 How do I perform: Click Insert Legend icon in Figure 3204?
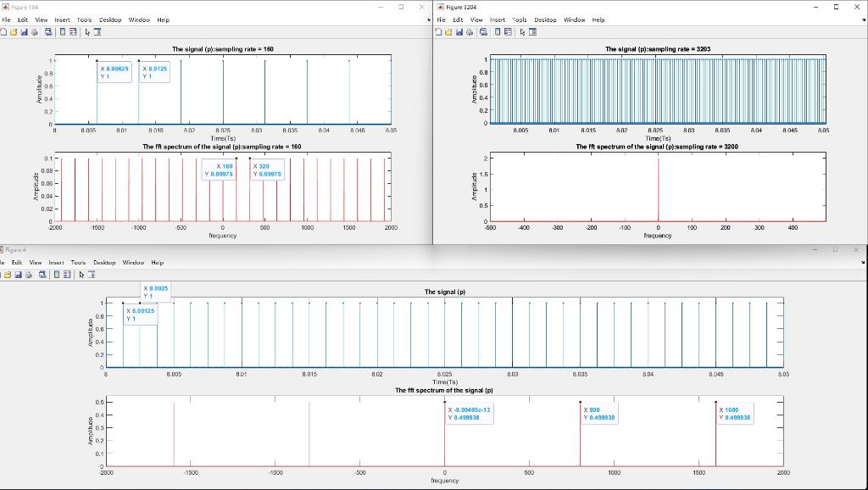[508, 32]
